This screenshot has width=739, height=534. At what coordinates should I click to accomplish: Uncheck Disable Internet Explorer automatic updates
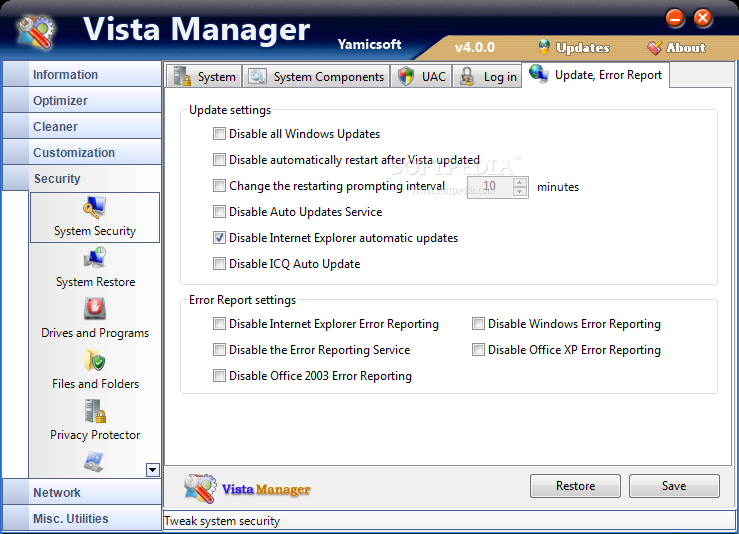click(x=219, y=238)
